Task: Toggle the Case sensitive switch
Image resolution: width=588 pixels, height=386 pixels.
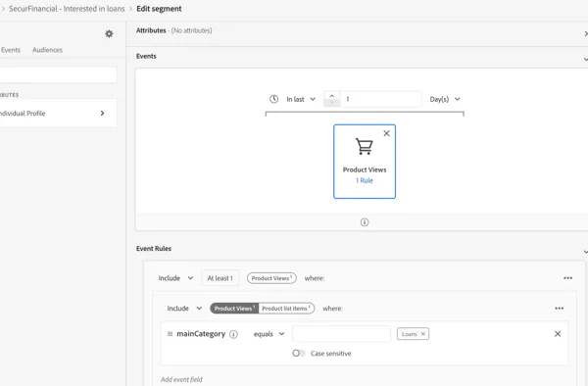Action: (x=299, y=354)
